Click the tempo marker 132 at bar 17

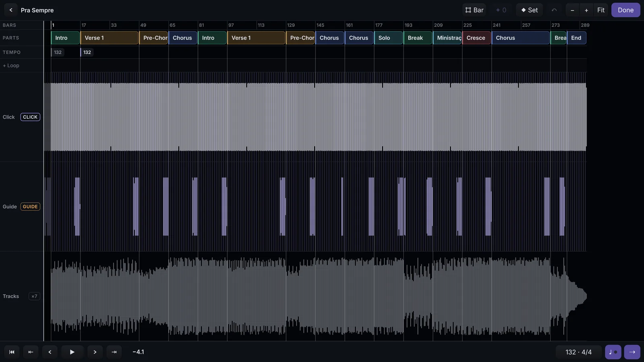(87, 52)
